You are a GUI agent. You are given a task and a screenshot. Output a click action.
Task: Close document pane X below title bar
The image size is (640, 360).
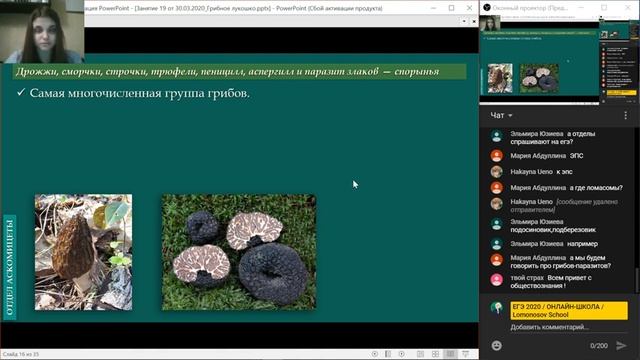474,21
